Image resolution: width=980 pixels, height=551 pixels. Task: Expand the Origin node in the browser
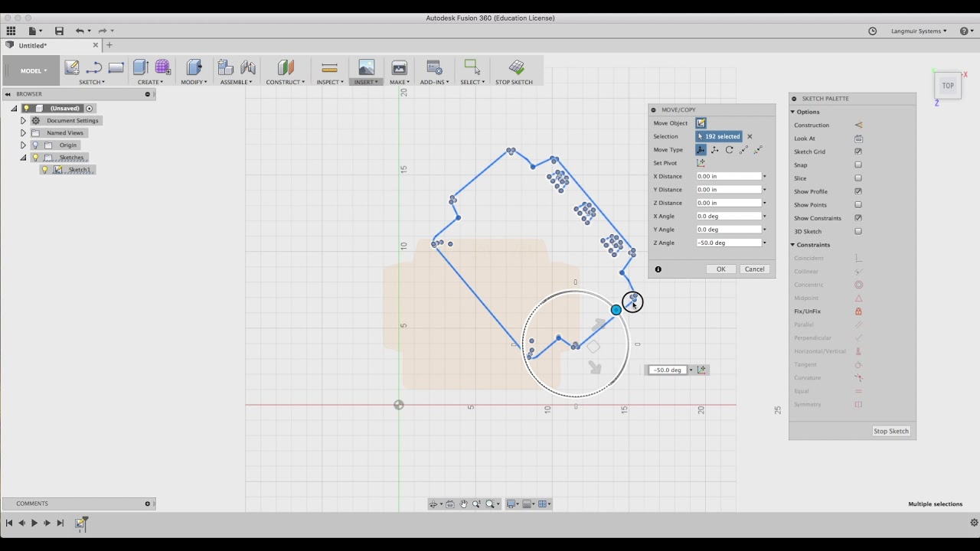(23, 145)
